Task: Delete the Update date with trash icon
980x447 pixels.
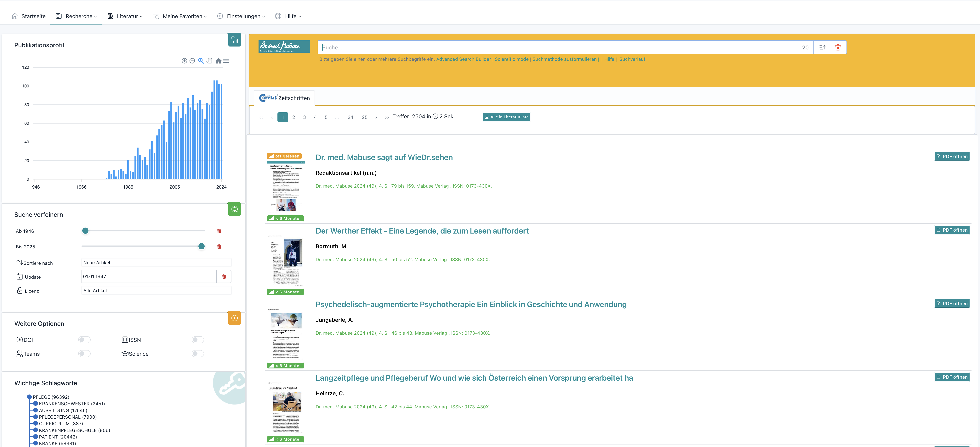Action: pyautogui.click(x=224, y=276)
